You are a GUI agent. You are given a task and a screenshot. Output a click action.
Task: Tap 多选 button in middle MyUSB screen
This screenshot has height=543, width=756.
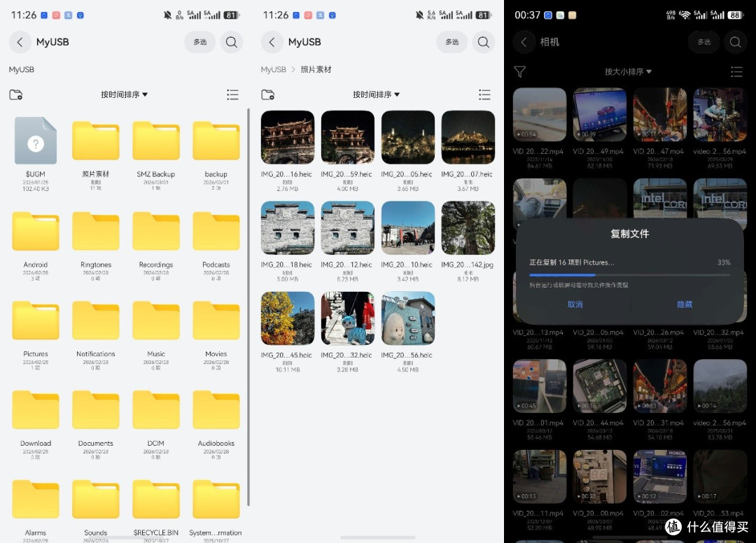pyautogui.click(x=452, y=42)
